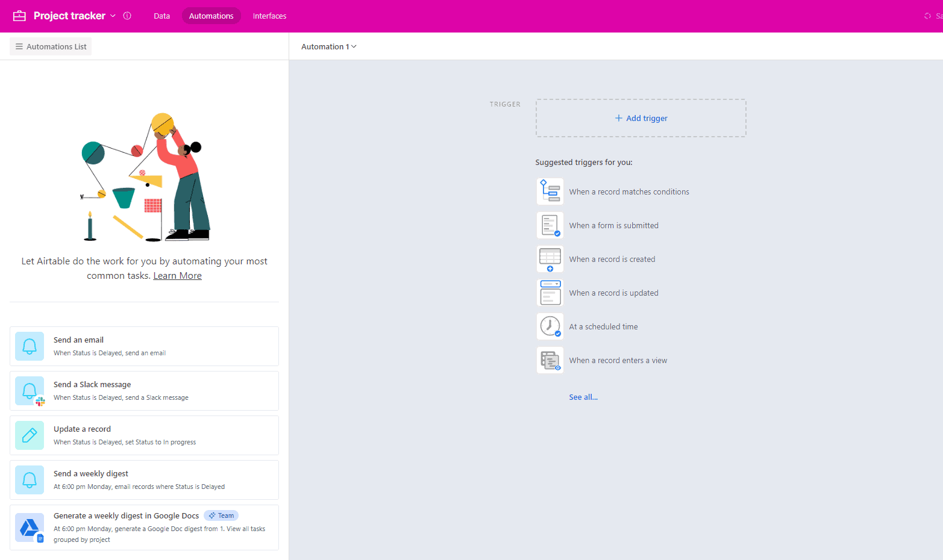The height and width of the screenshot is (560, 943).
Task: Click the Add trigger button
Action: click(641, 118)
